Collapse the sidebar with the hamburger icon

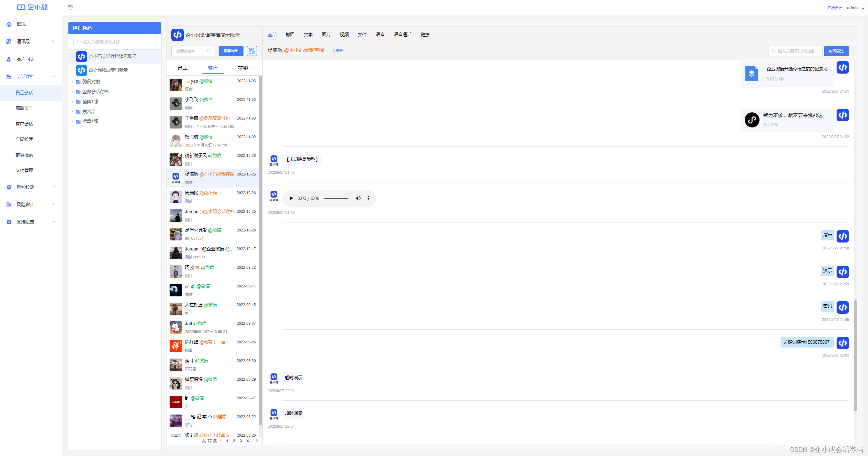pyautogui.click(x=70, y=7)
